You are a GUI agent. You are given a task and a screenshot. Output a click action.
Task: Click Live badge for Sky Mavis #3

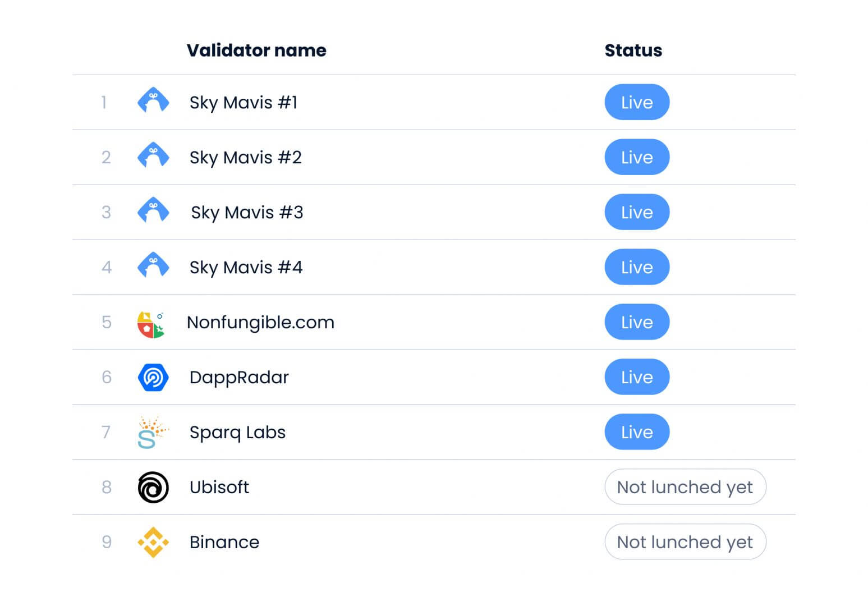tap(637, 212)
